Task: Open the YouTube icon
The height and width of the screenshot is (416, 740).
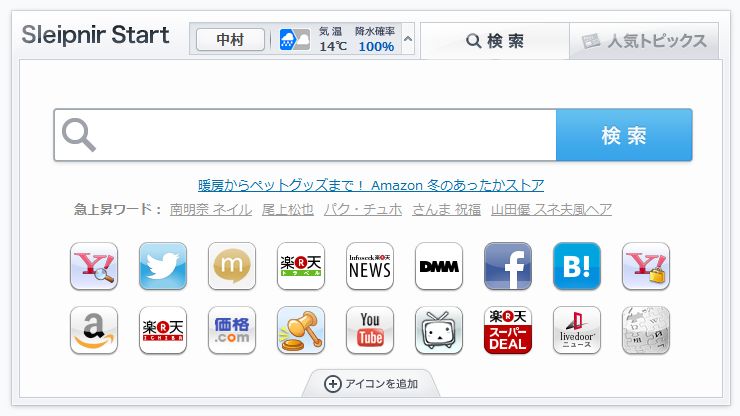Action: click(370, 330)
